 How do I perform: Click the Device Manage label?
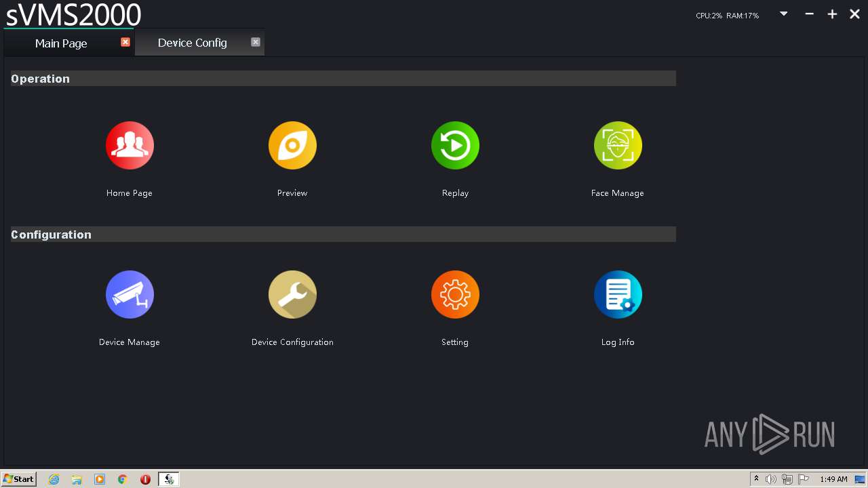[130, 342]
